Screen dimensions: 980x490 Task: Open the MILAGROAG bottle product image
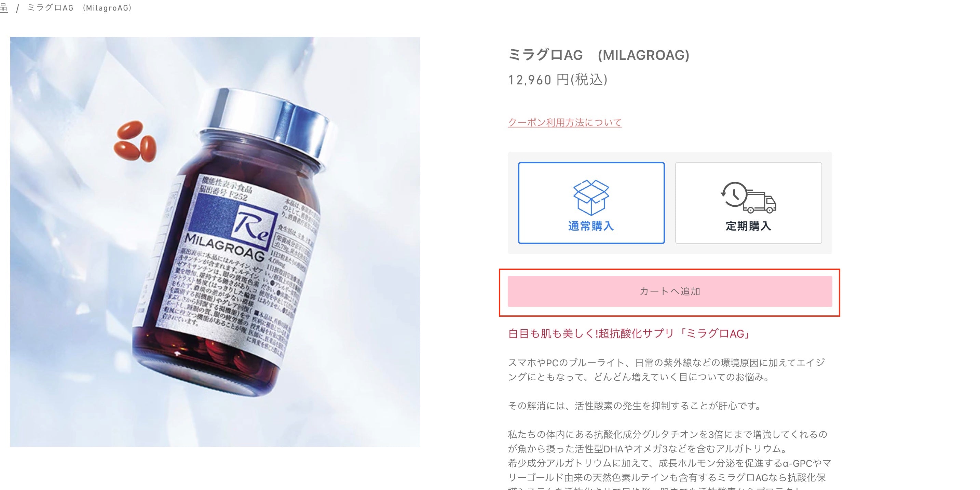[x=215, y=242]
